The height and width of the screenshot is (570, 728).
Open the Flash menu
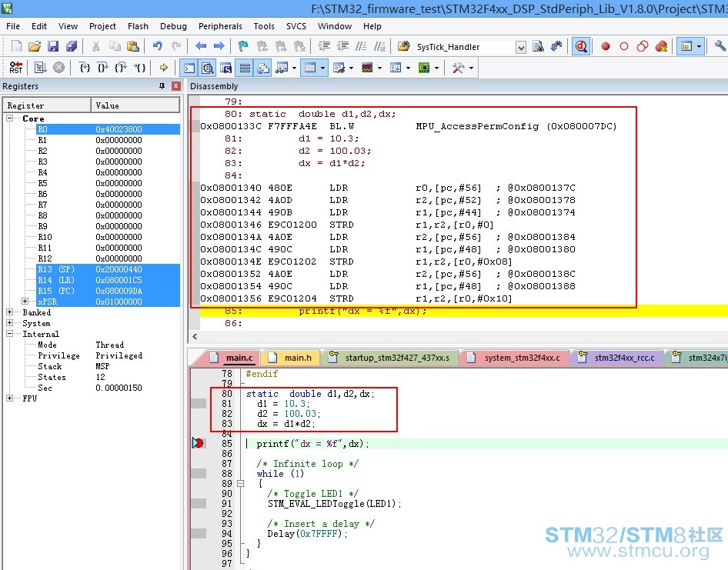[138, 26]
